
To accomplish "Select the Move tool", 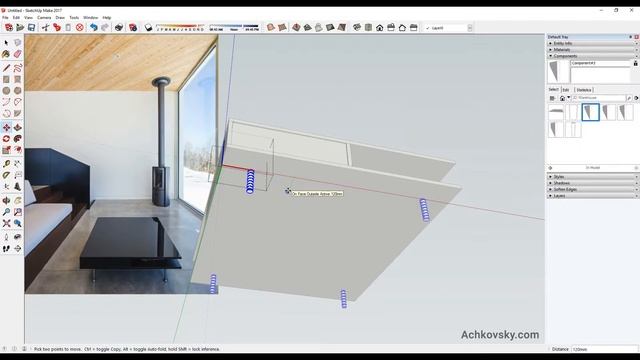I will [x=6, y=128].
